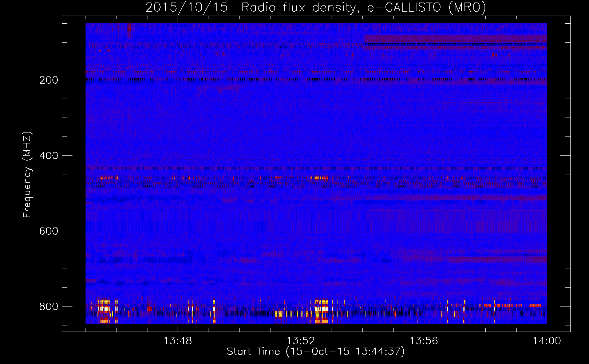589x364 pixels.
Task: Choose the "14:00" time tick label
Action: pos(547,341)
